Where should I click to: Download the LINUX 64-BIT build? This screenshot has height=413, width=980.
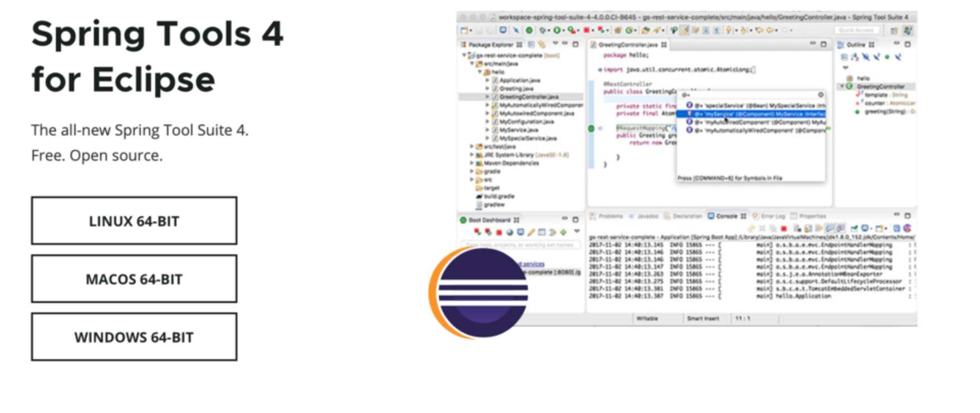click(x=134, y=220)
